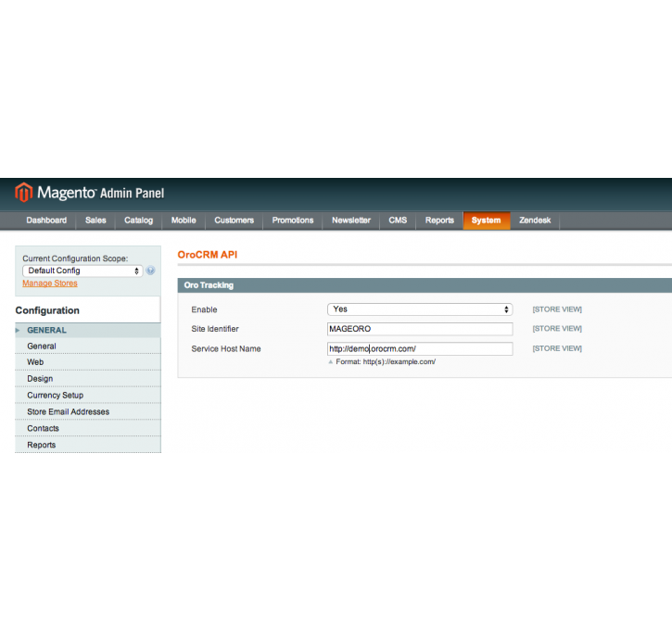Image resolution: width=672 pixels, height=630 pixels.
Task: Open the Customers menu
Action: pyautogui.click(x=234, y=220)
